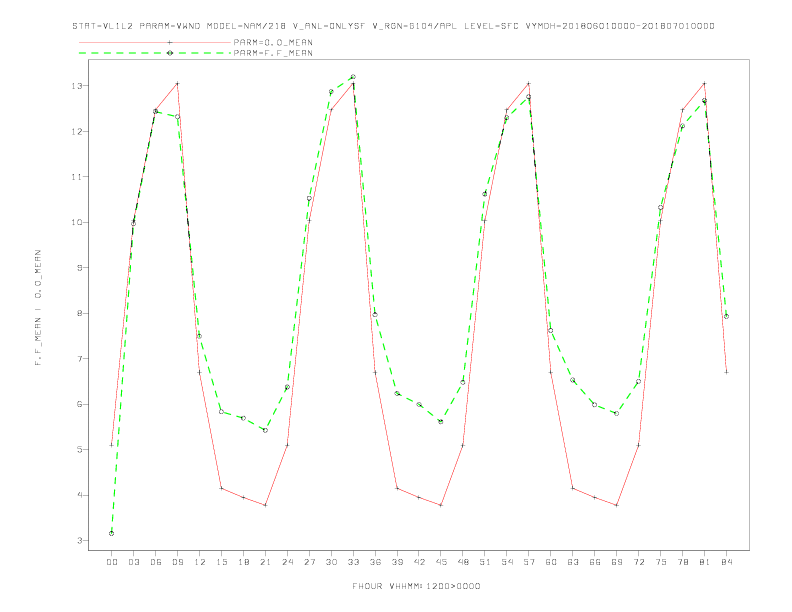Select the PARM=O.O_MEAN legend label
Screen dimensions: 792x612
click(273, 42)
